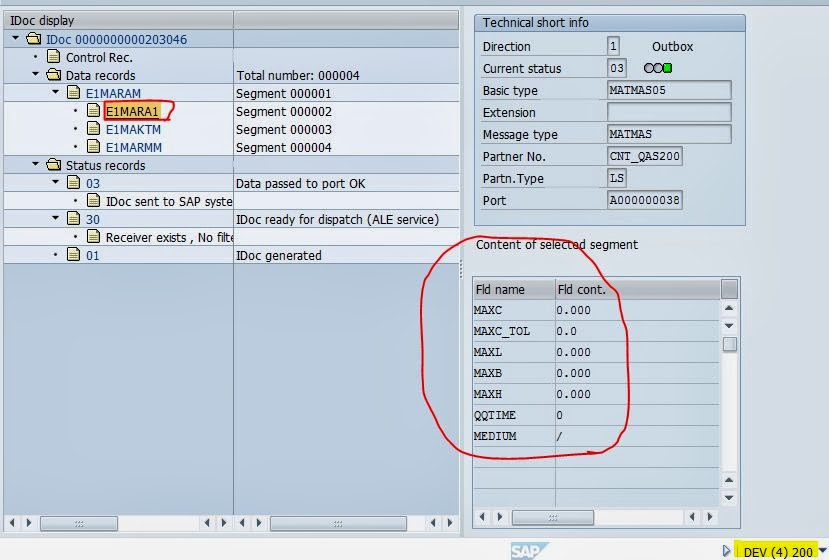This screenshot has height=560, width=829.
Task: Collapse the Status records folder
Action: point(35,164)
